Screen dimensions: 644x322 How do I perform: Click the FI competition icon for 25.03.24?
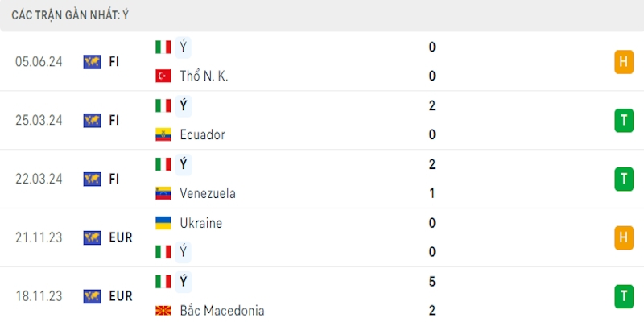(x=92, y=120)
